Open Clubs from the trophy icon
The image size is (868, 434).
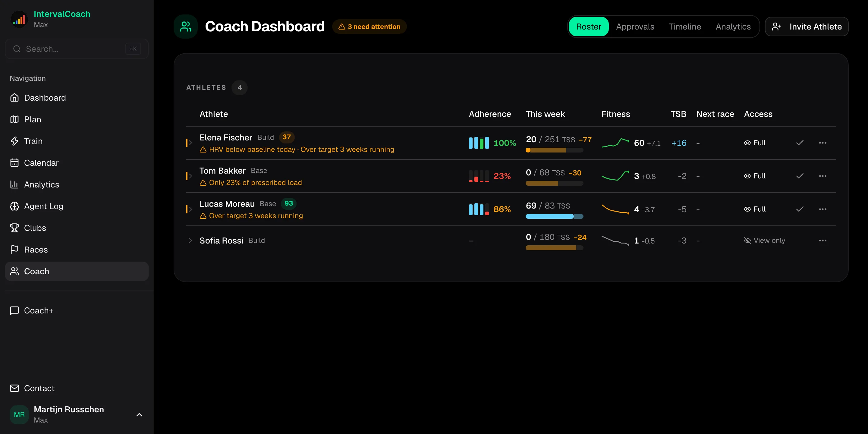click(x=77, y=228)
